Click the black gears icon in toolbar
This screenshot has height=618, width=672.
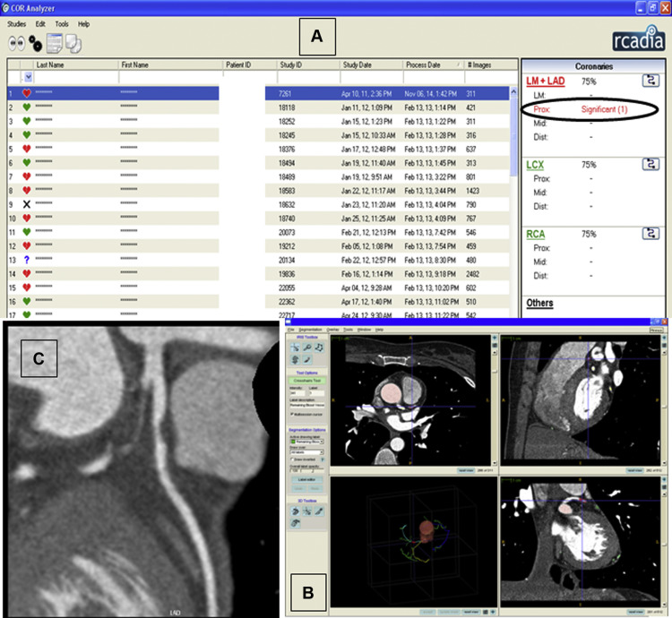pos(34,42)
